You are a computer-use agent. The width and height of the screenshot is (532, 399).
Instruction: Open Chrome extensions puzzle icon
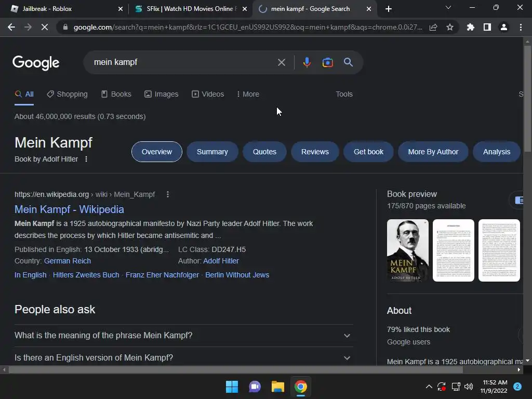pos(470,27)
